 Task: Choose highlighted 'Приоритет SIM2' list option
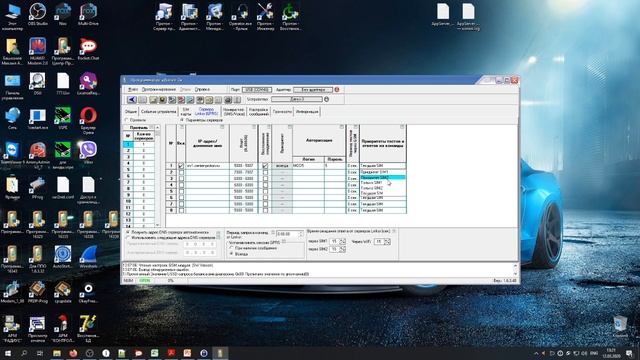(x=383, y=178)
